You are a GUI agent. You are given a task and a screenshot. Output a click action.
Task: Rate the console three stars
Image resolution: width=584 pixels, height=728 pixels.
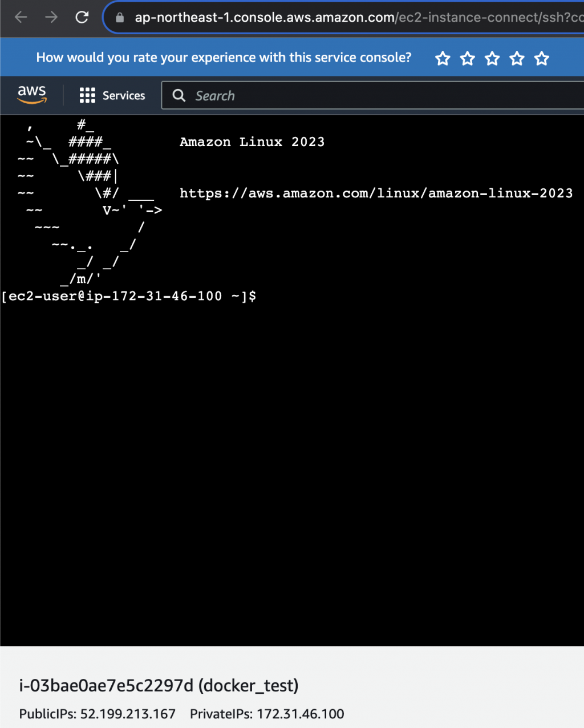[x=492, y=58]
